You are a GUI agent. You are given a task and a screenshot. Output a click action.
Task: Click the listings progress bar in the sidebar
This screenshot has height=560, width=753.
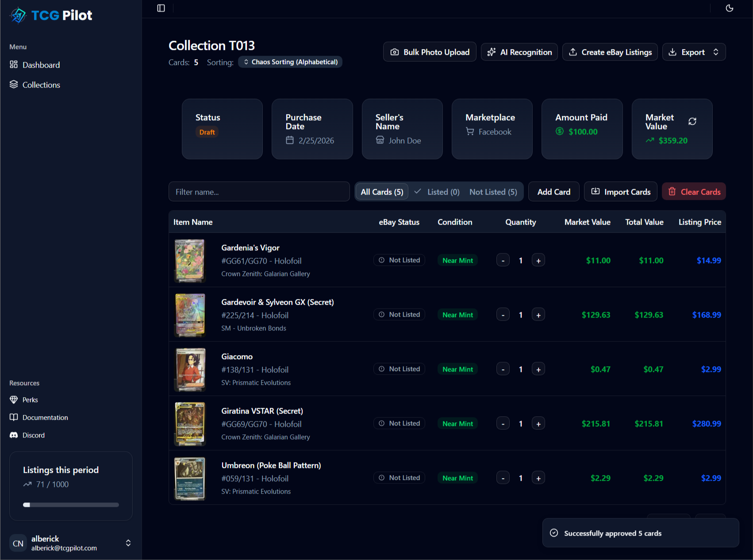pos(71,505)
